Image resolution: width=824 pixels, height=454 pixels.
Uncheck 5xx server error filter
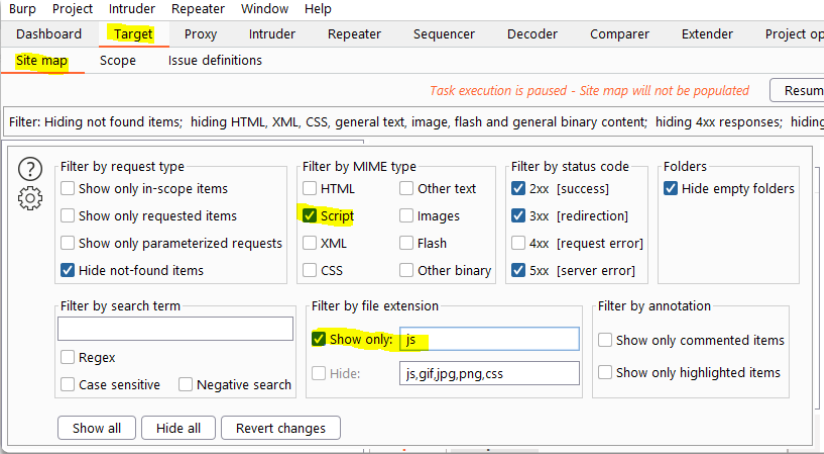(x=518, y=270)
